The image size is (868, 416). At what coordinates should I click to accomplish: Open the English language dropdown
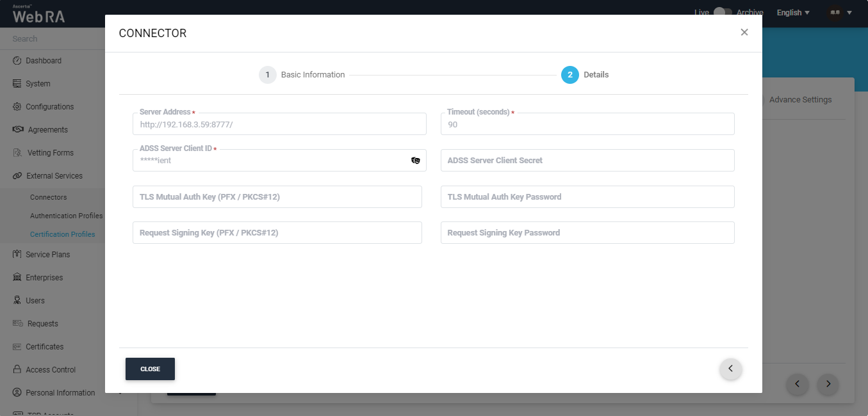pyautogui.click(x=793, y=13)
